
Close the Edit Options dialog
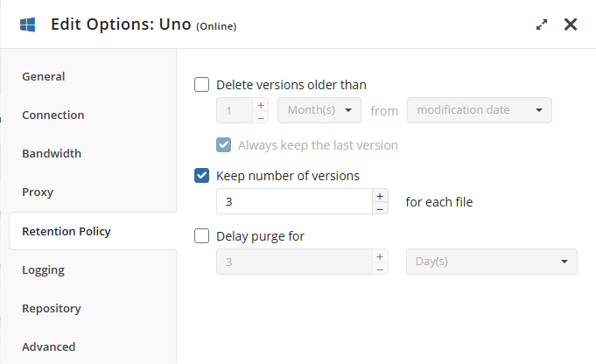tap(571, 24)
